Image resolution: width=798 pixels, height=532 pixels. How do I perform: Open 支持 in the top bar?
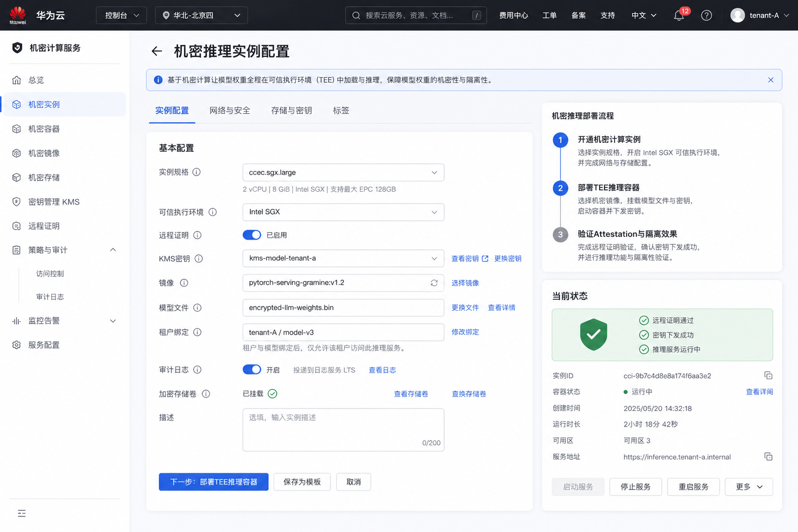(x=607, y=16)
